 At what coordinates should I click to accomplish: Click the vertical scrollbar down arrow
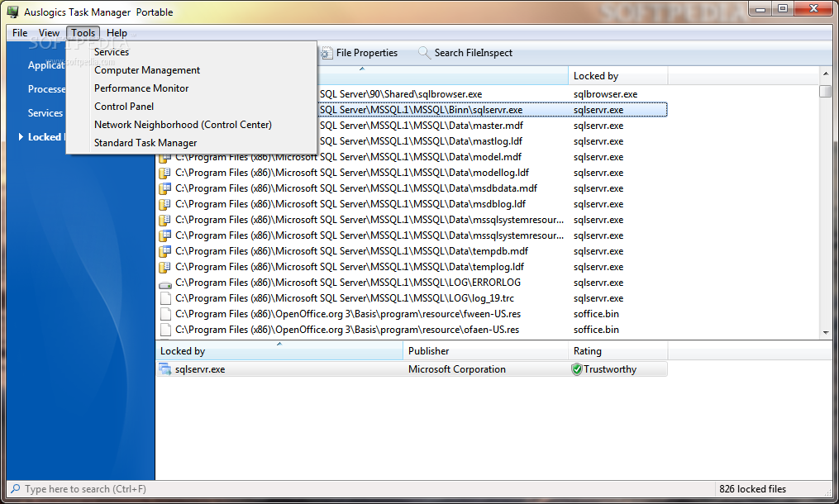826,332
